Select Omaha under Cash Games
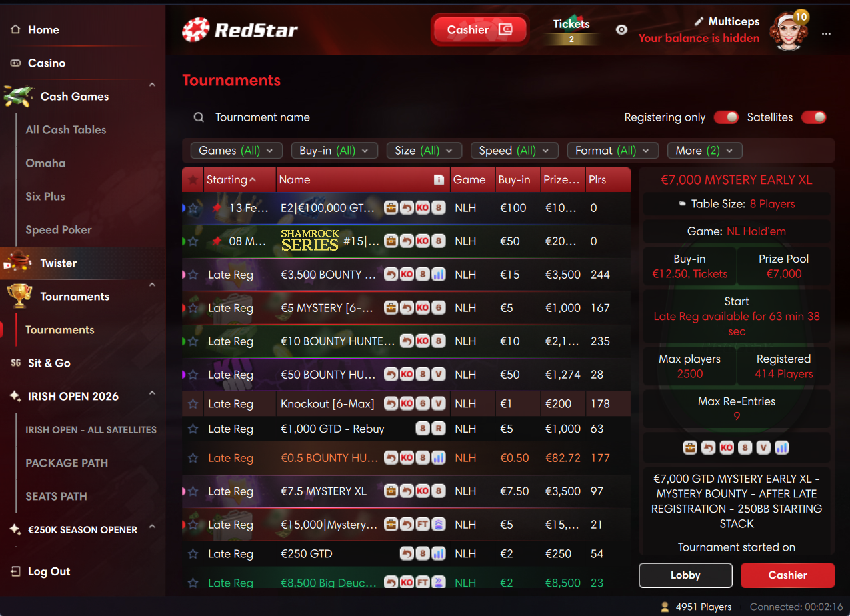 click(45, 163)
